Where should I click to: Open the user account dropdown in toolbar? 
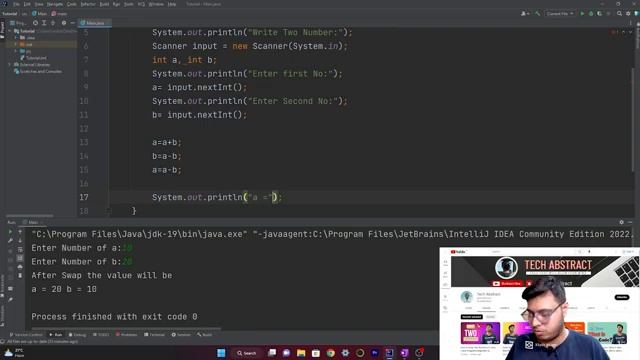point(525,13)
